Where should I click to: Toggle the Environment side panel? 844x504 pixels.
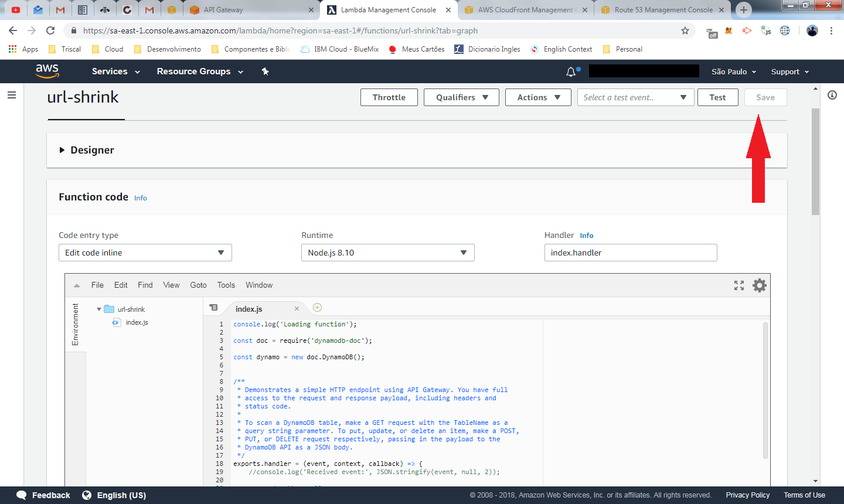75,324
